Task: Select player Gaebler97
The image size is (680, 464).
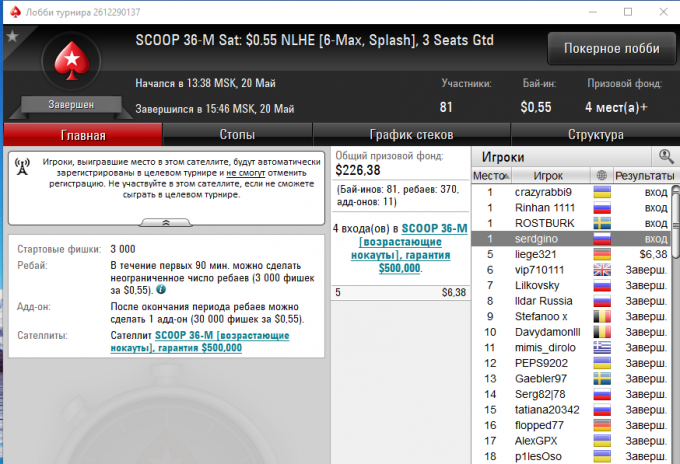Action: (571, 379)
